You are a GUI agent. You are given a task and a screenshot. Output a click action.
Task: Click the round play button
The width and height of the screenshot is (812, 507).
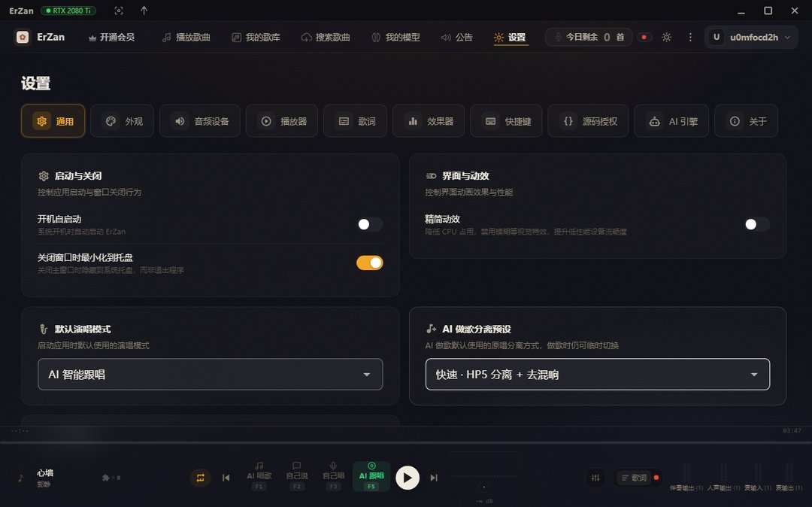point(408,478)
